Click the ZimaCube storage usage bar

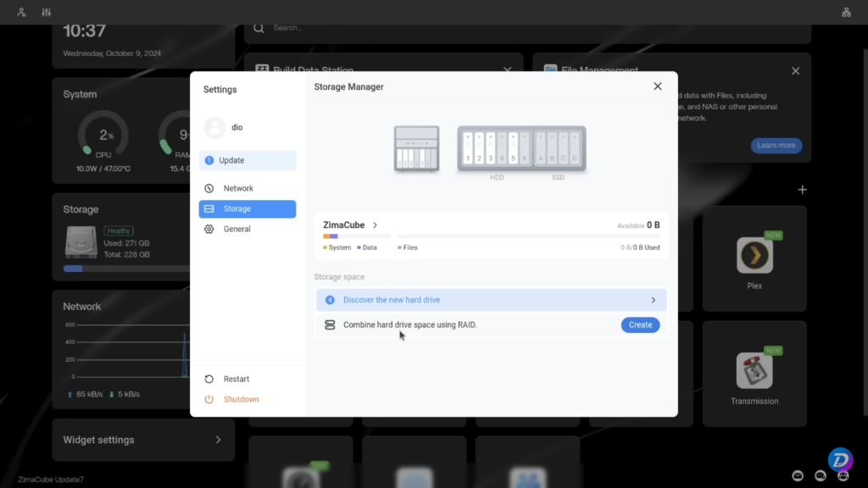click(491, 236)
